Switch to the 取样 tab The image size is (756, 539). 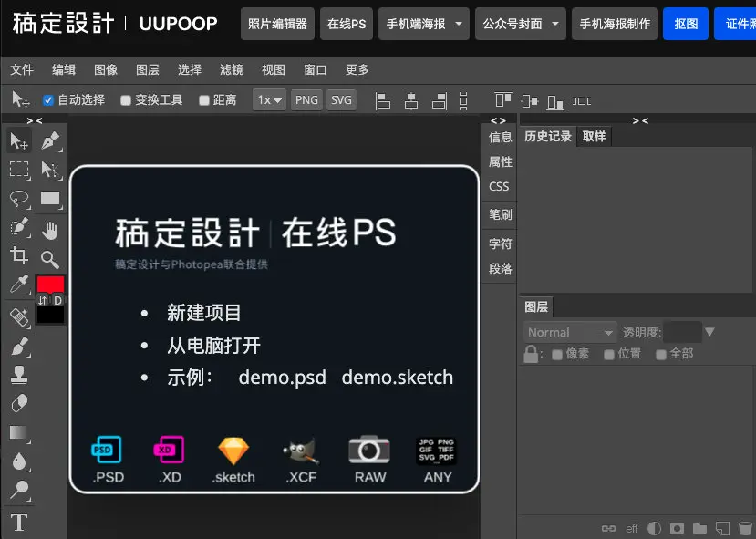(594, 137)
